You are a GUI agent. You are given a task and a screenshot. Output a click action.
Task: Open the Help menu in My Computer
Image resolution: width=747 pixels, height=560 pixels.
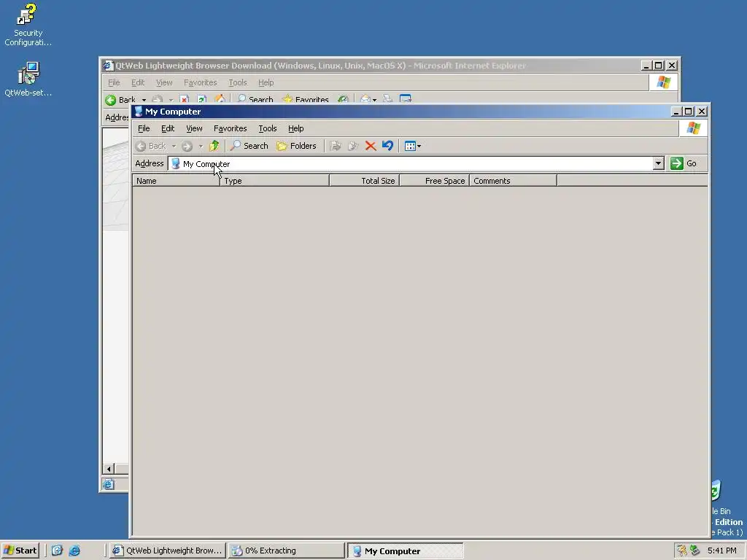296,128
